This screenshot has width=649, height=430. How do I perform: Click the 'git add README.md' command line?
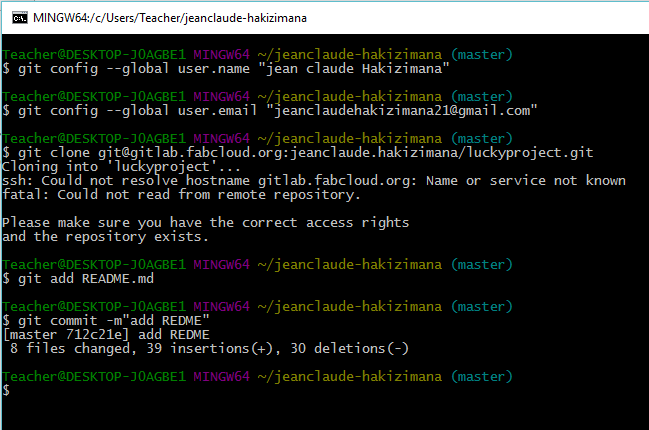(78, 279)
